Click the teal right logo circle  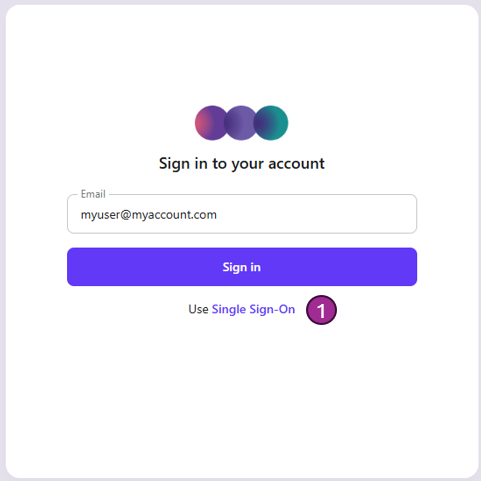(271, 123)
